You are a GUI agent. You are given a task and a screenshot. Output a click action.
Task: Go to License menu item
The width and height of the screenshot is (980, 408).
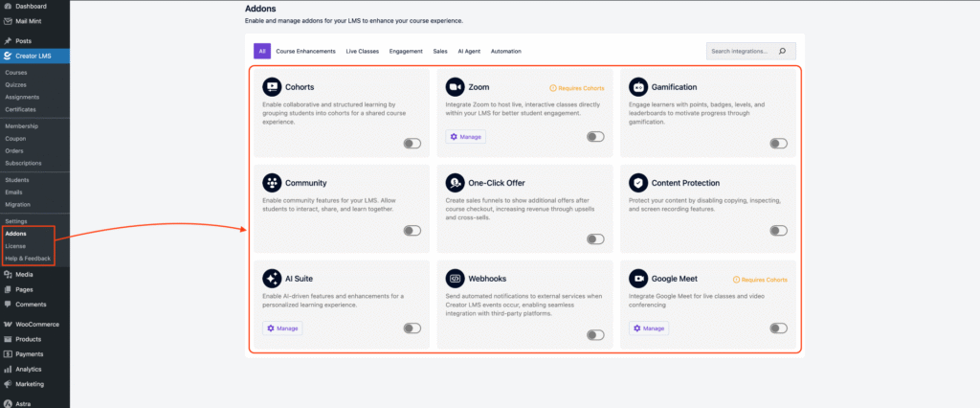(x=15, y=246)
